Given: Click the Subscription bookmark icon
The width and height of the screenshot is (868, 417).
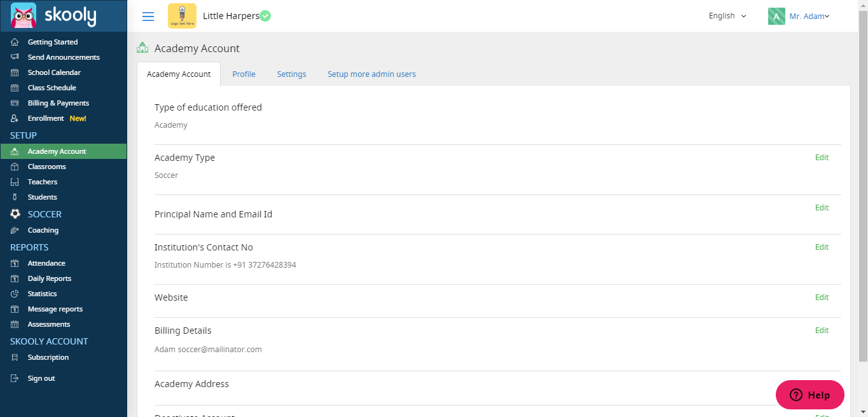Looking at the screenshot, I should (x=15, y=357).
